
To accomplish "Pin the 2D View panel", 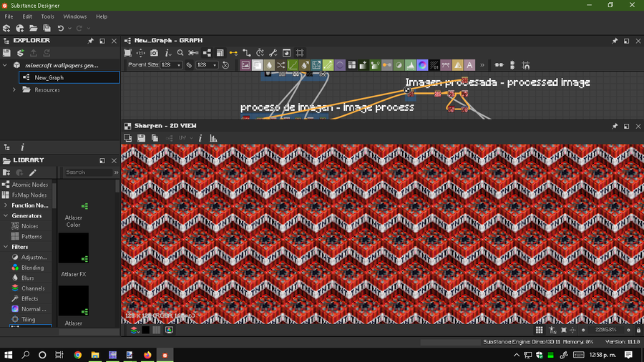I will [615, 127].
